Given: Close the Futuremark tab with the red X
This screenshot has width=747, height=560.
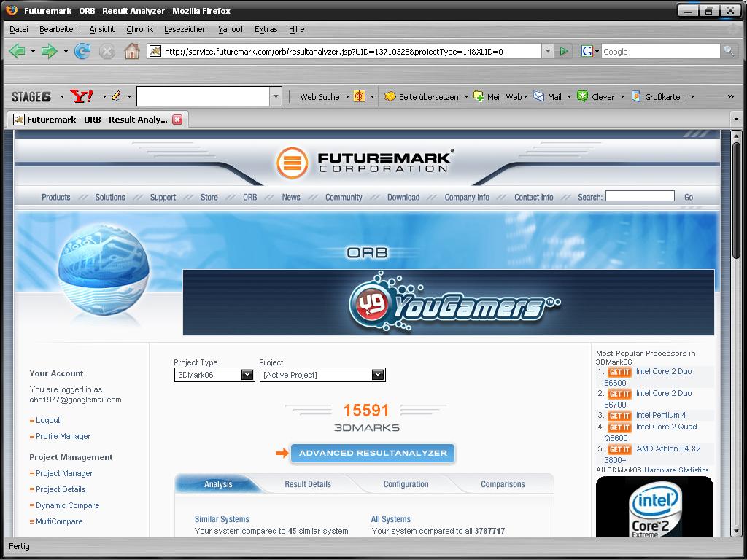Looking at the screenshot, I should (177, 120).
